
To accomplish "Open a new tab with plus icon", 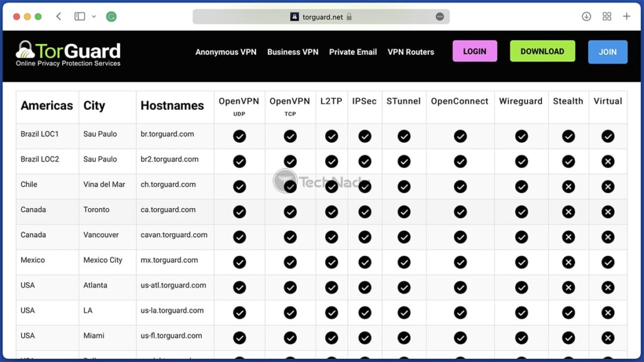I will (626, 16).
